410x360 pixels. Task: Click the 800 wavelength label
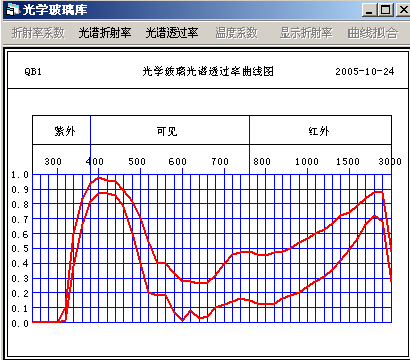(262, 162)
